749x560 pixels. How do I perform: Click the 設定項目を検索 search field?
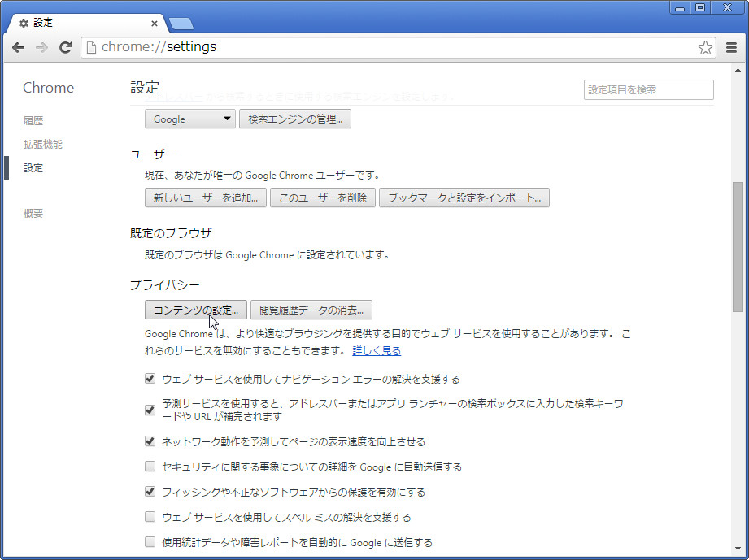tap(648, 89)
